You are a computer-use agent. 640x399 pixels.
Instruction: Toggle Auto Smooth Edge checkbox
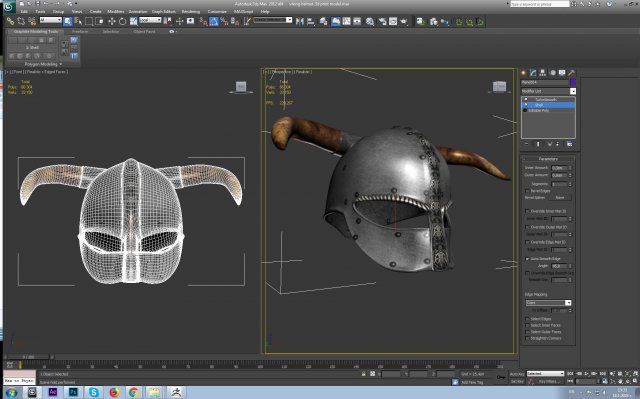tap(527, 259)
